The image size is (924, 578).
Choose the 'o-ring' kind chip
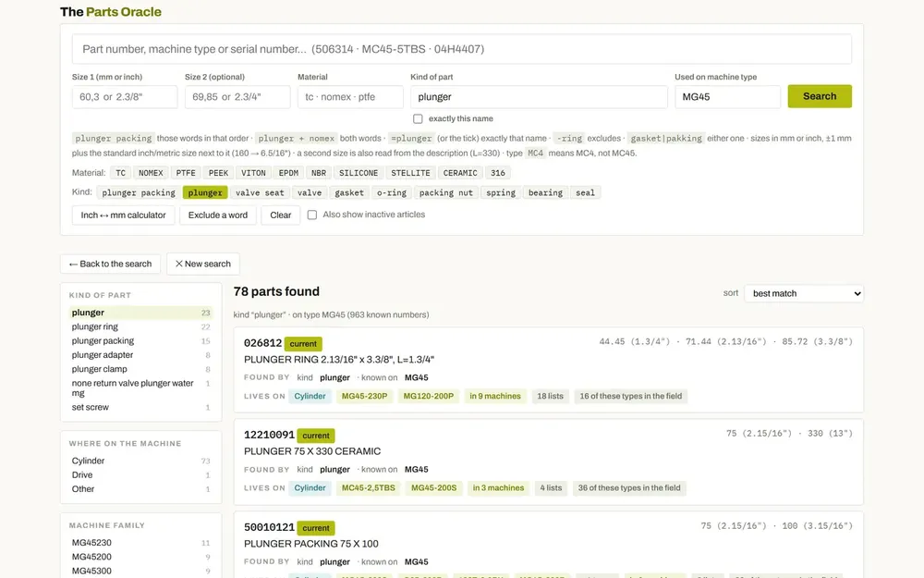pyautogui.click(x=392, y=193)
